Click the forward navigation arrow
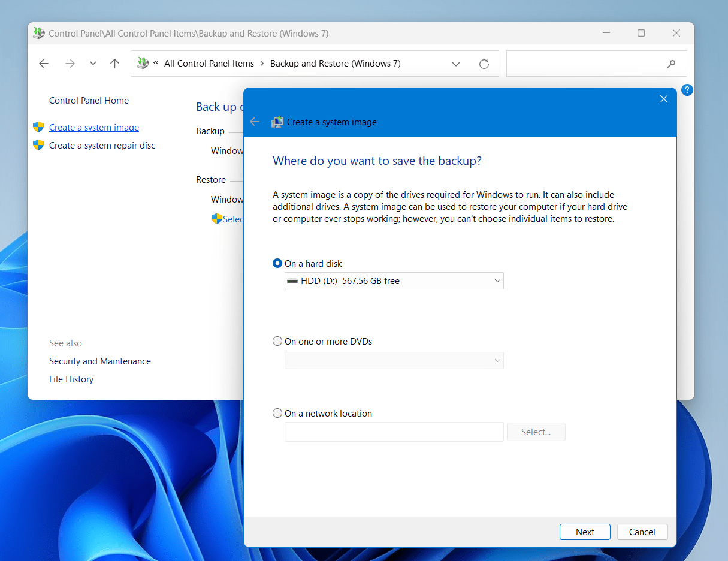728x561 pixels. pos(70,64)
